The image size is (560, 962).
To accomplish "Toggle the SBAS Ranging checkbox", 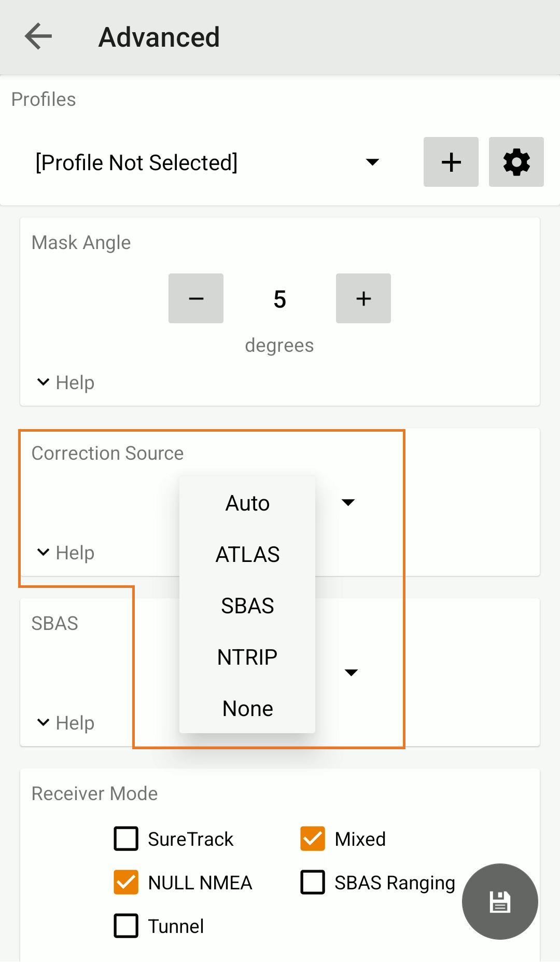I will pos(313,882).
